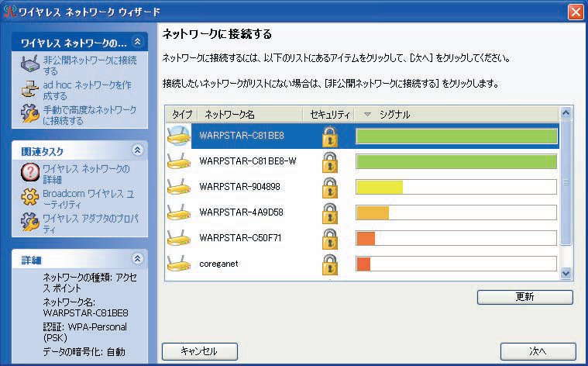Collapse the 詳細 panel

point(138,259)
